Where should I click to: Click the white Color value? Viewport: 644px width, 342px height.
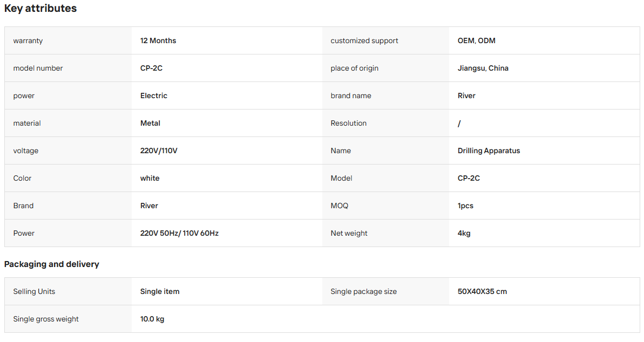coord(150,178)
